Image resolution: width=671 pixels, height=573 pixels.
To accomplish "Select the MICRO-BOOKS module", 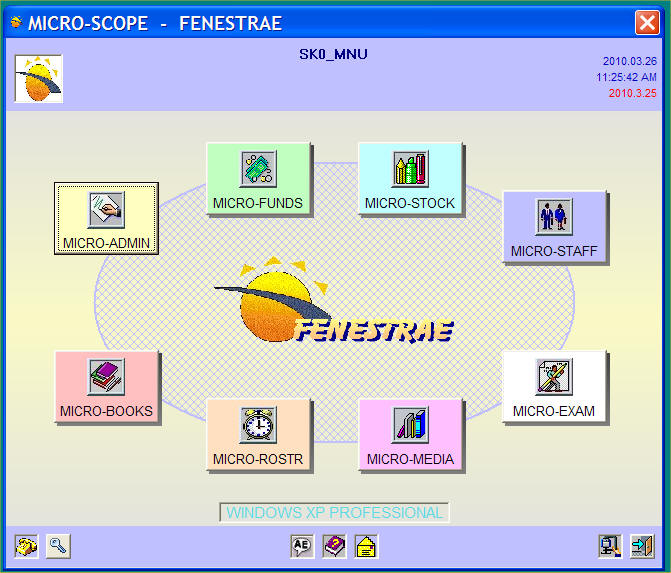I will pyautogui.click(x=106, y=386).
